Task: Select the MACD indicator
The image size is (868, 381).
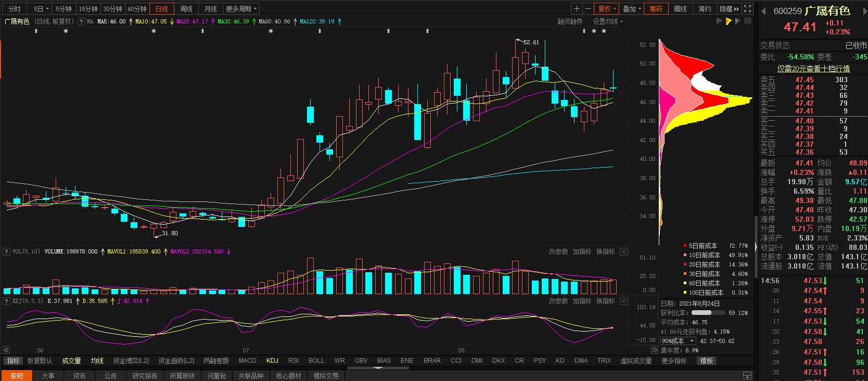Action: [247, 361]
